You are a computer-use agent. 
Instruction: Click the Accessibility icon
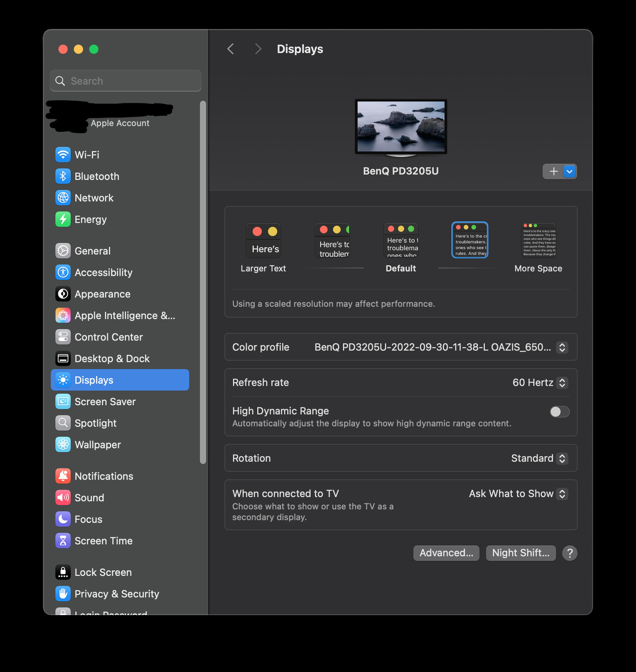pyautogui.click(x=63, y=273)
